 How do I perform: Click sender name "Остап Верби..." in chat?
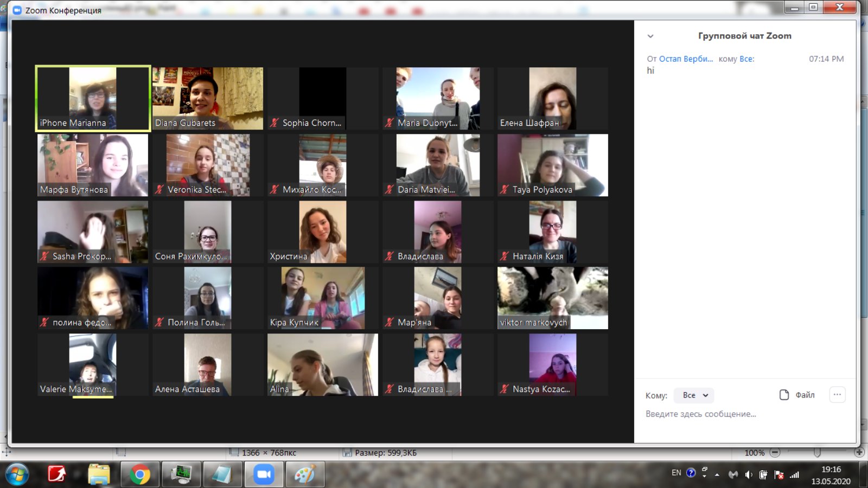[686, 59]
